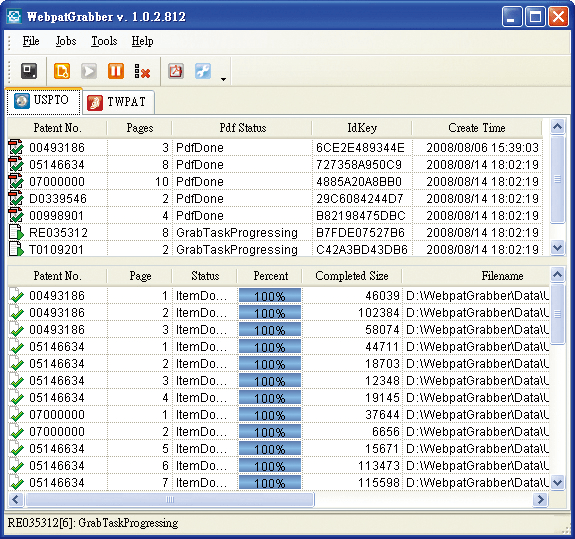Sort by Create Time column header
Viewport: 575px width, 539px height.
tap(477, 128)
